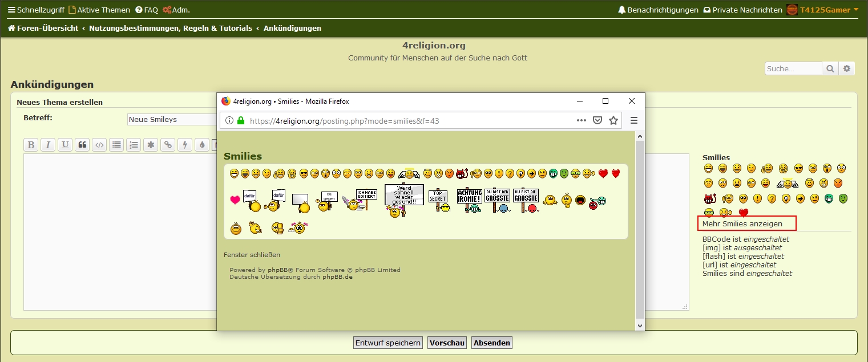Insert the 'Achtung Ironie!' sign smiley
Screen dimensions: 868x362
470,201
